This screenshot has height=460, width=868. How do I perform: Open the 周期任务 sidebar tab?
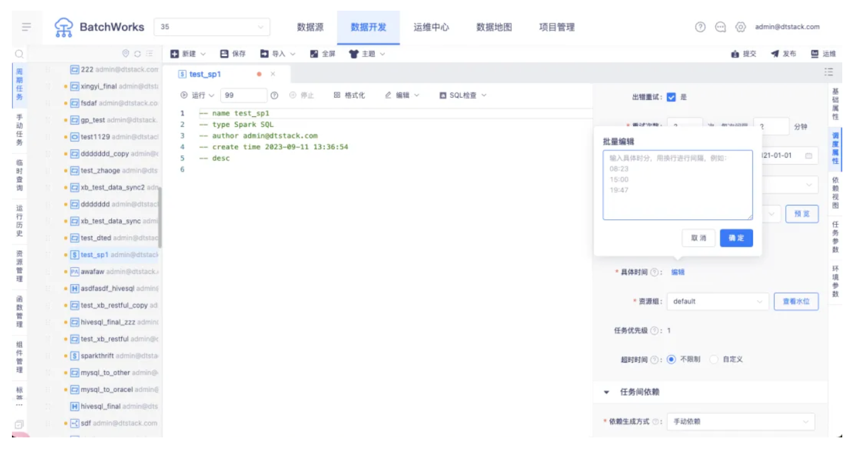19,85
